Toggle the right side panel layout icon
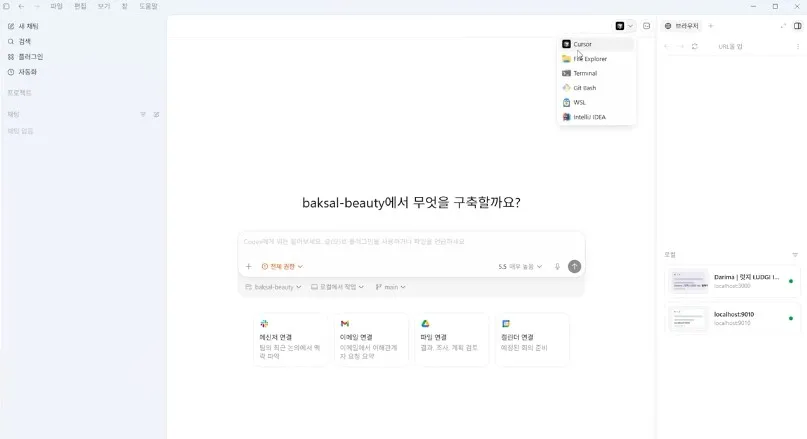807x439 pixels. tap(797, 26)
